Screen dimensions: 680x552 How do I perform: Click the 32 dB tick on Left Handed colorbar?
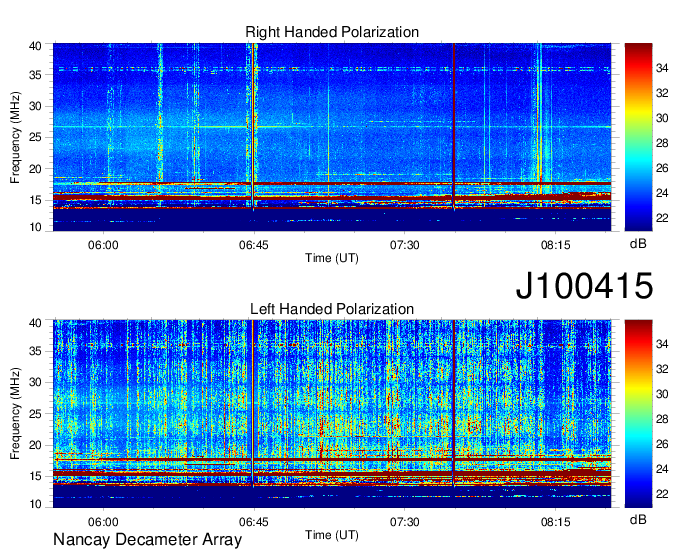click(662, 369)
